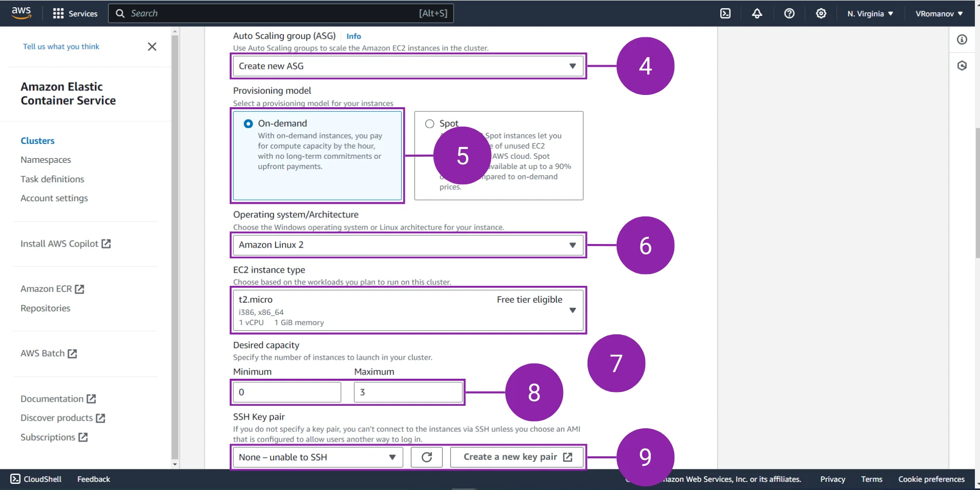980x490 pixels.
Task: Open the info panel circle icon
Action: [962, 39]
